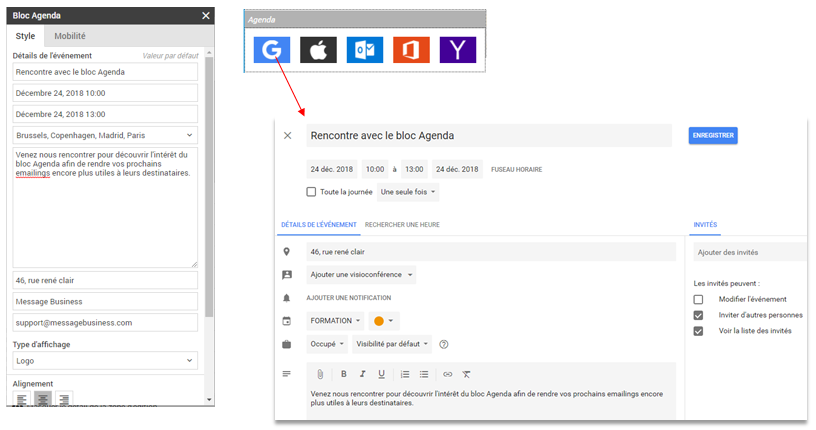Click the description lines icon
Screen dimensions: 816x430
[286, 374]
